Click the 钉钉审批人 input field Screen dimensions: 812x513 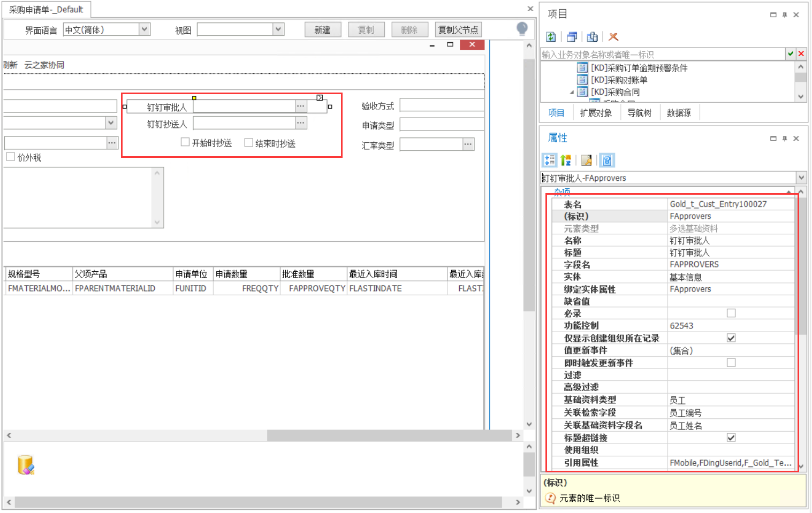coord(244,106)
